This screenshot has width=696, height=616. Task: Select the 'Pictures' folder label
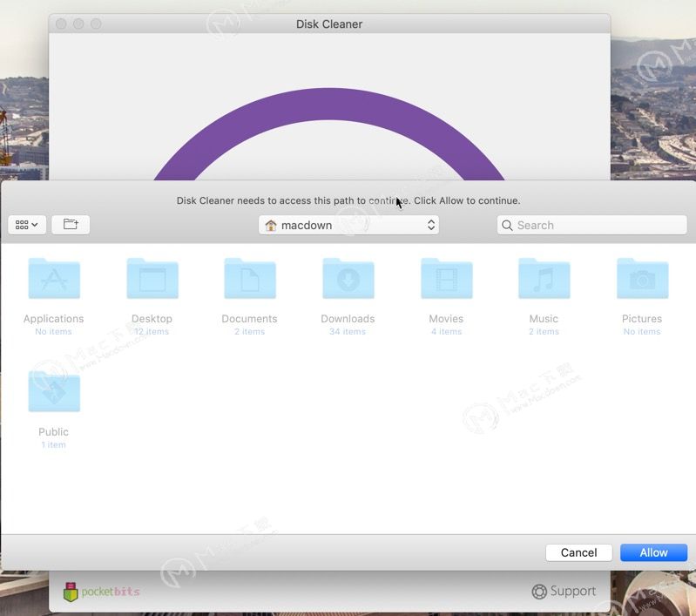[x=642, y=318]
